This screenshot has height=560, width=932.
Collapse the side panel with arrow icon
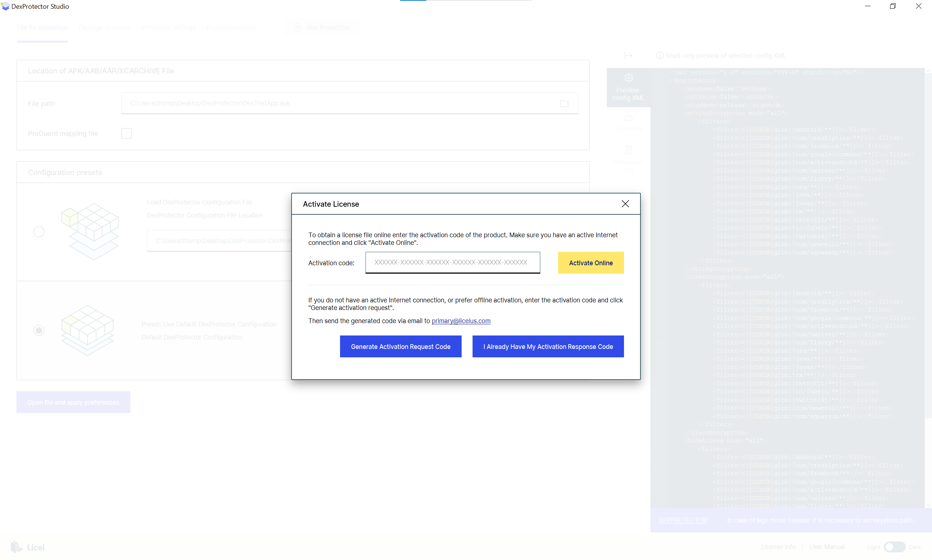coord(628,55)
